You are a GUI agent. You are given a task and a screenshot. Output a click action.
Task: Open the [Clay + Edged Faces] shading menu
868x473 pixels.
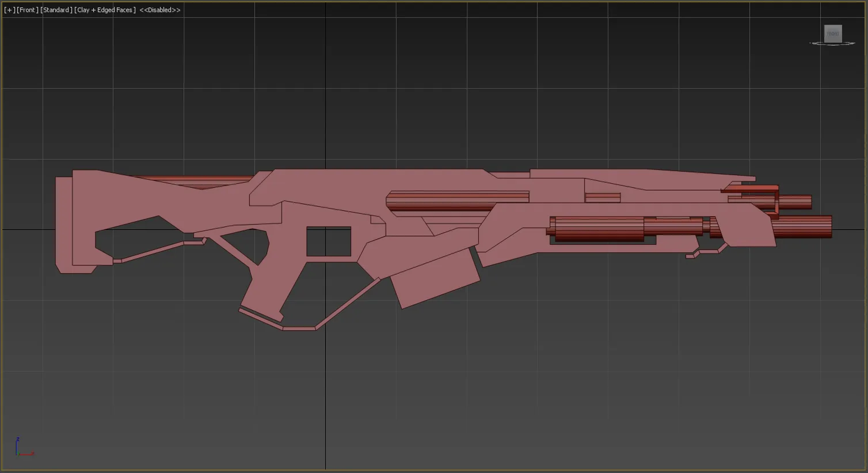pos(105,10)
